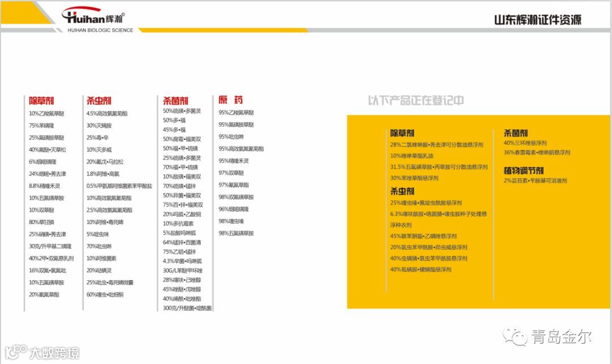The width and height of the screenshot is (612, 364).
Task: Click the 300克/升醚菌•啶酰菌 entry
Action: coord(187,308)
